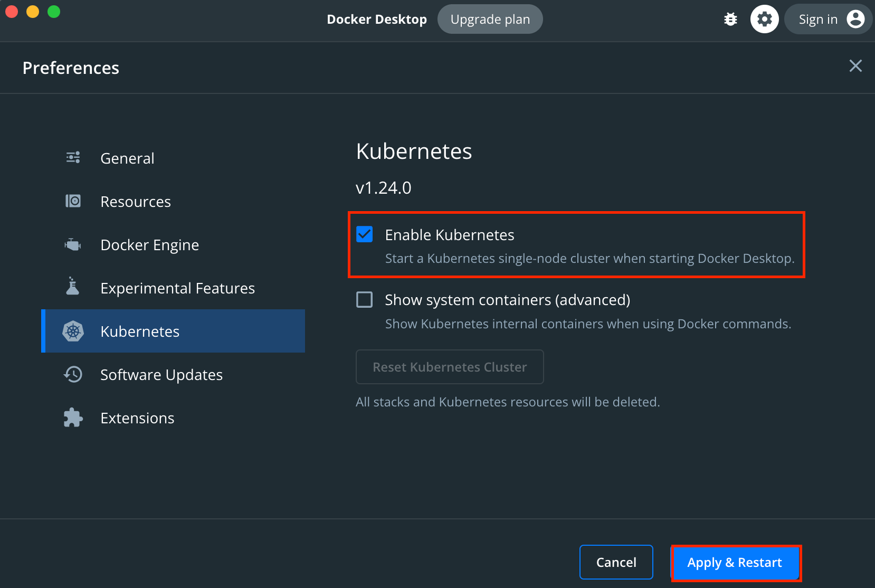
Task: Open settings with the gear icon
Action: (765, 19)
